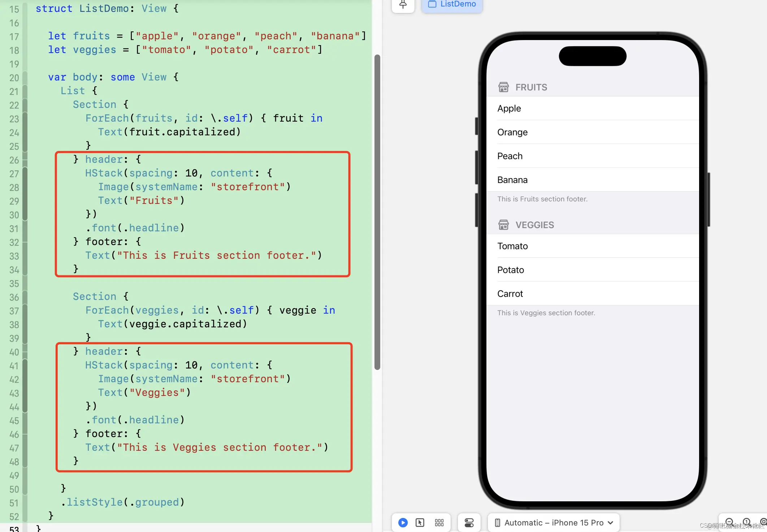Image resolution: width=767 pixels, height=532 pixels.
Task: Click the storefront icon beside VEGGIES
Action: pyautogui.click(x=503, y=224)
